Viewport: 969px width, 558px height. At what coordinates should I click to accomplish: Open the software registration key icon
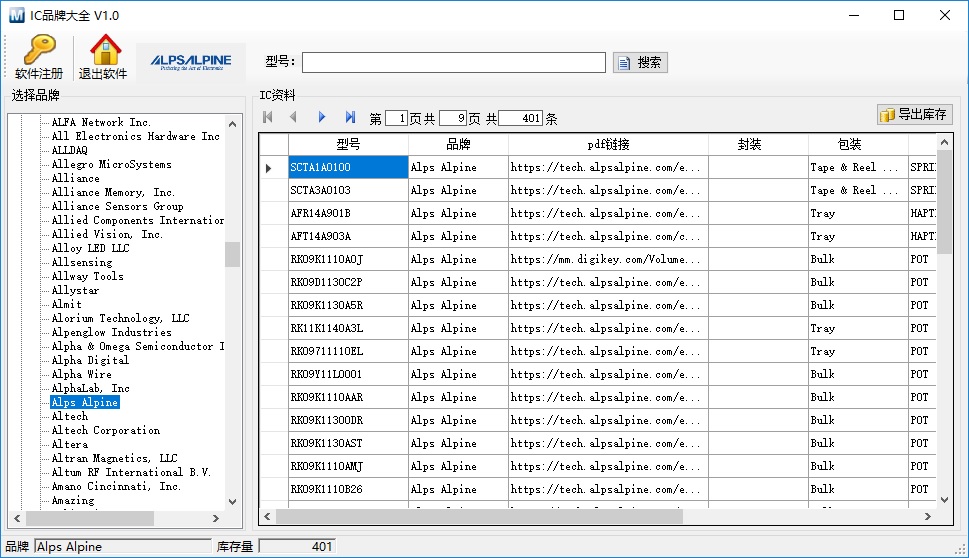click(x=39, y=57)
